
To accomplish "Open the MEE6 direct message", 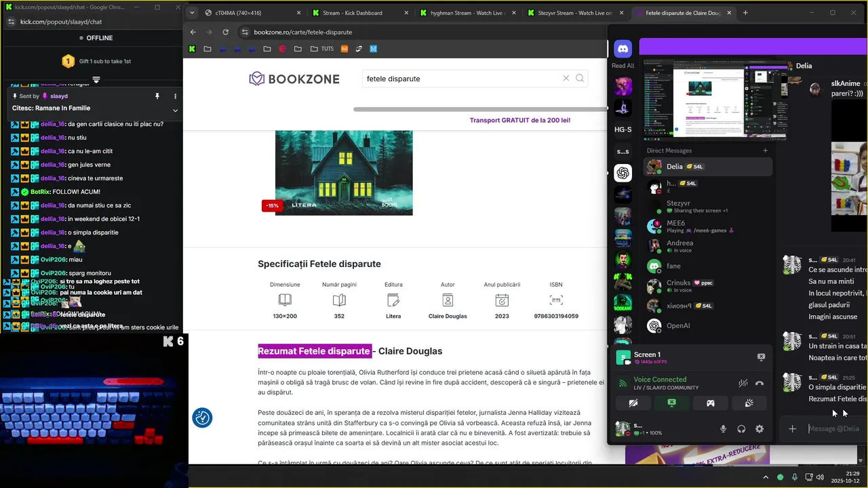I will click(x=707, y=226).
